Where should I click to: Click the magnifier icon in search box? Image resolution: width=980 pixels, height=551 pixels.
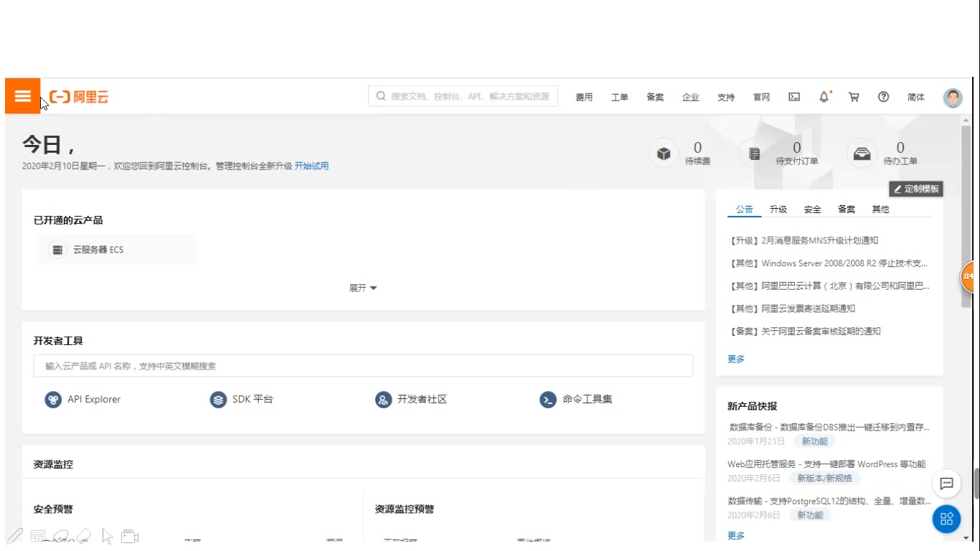pyautogui.click(x=380, y=96)
